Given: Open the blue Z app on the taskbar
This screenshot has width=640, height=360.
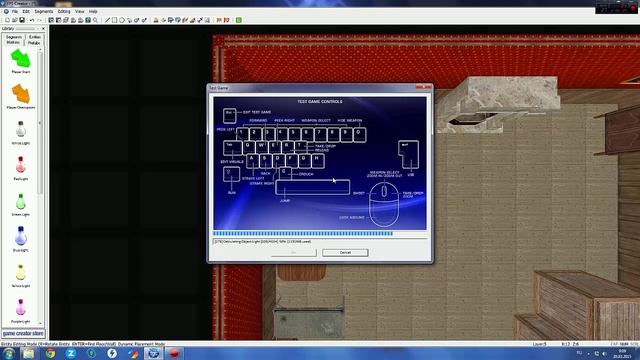Looking at the screenshot, I should tap(71, 353).
